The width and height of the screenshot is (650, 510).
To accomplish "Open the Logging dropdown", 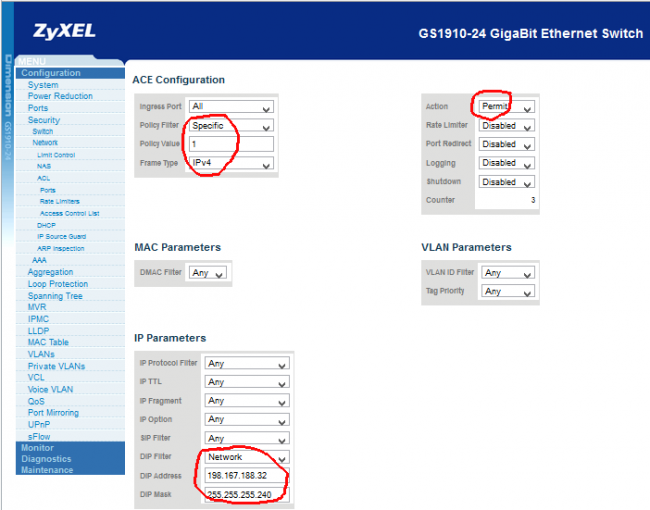I will click(x=507, y=163).
